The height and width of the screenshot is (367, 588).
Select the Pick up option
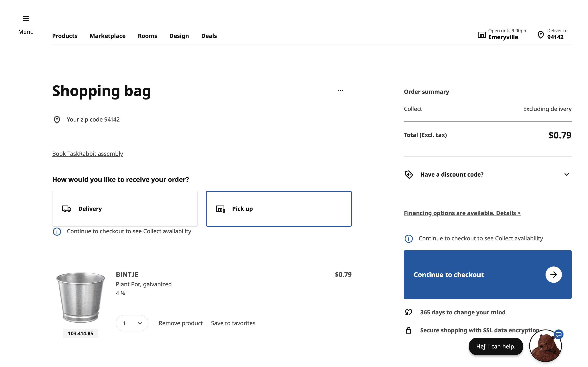tap(279, 209)
